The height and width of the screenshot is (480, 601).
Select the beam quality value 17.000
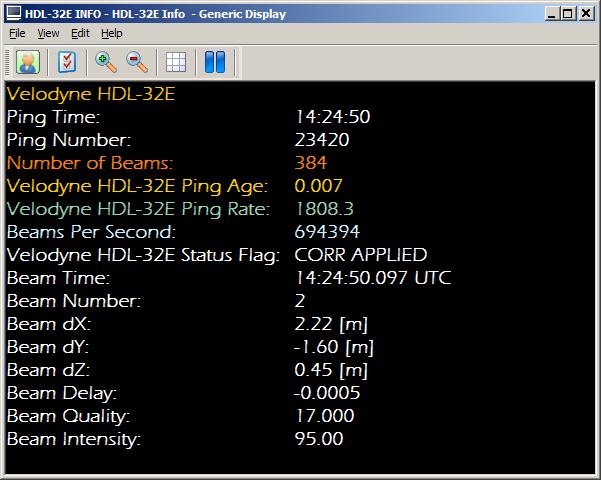[x=325, y=416]
